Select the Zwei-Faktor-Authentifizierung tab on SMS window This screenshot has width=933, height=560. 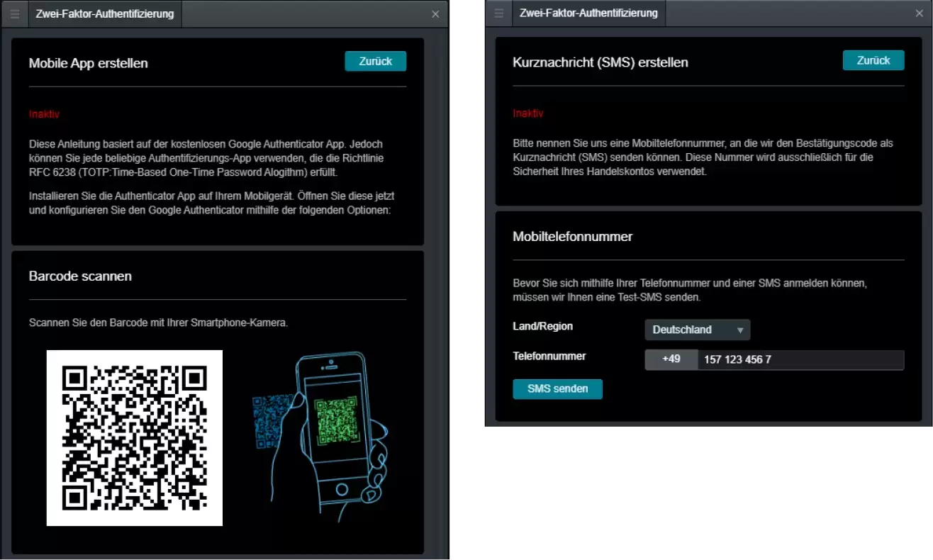point(588,13)
